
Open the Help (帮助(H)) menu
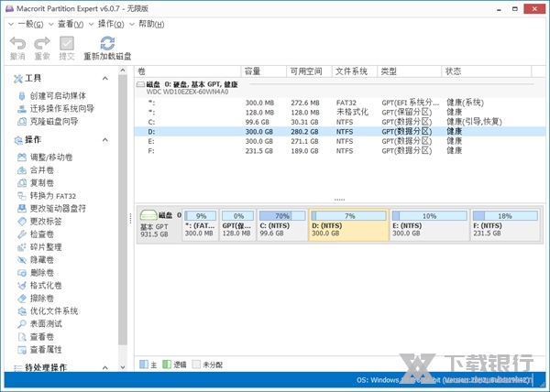(151, 24)
